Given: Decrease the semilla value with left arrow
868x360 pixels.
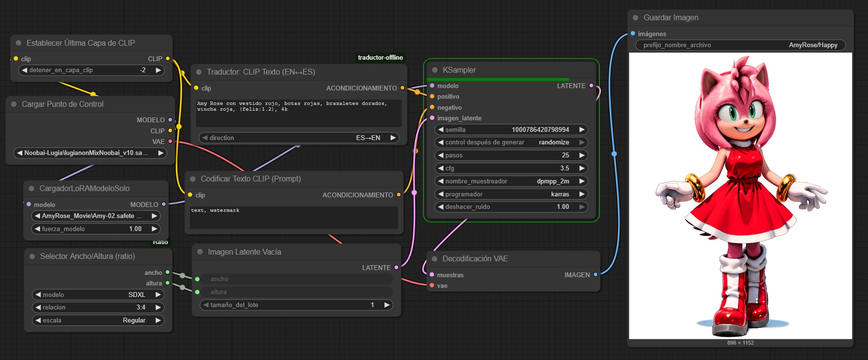Looking at the screenshot, I should tap(440, 129).
